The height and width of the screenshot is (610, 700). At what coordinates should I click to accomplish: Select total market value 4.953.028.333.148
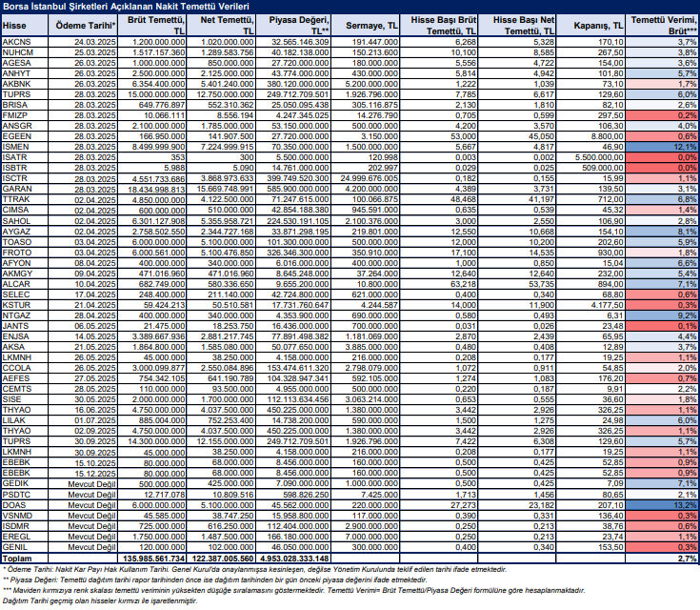pyautogui.click(x=293, y=559)
